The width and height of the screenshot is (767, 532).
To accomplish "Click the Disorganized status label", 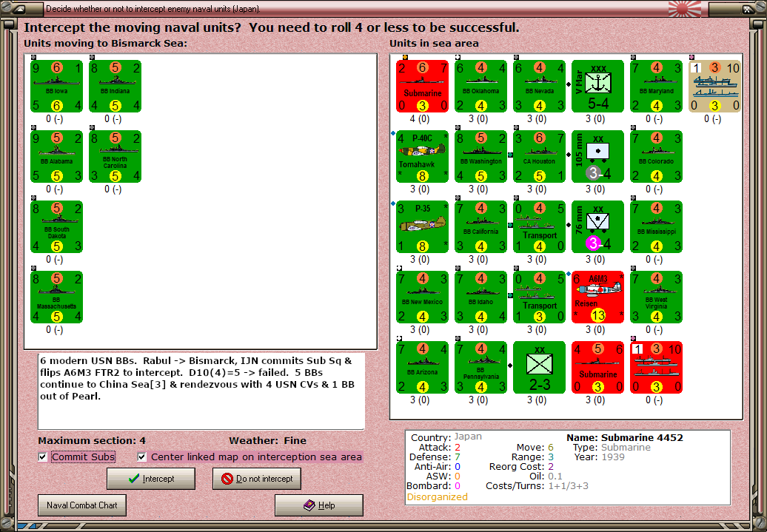I will click(x=438, y=496).
